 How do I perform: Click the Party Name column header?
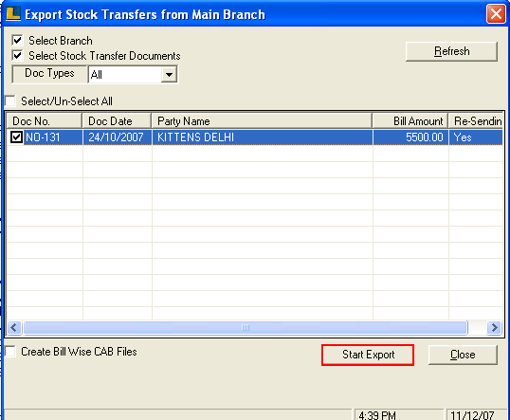click(x=262, y=121)
